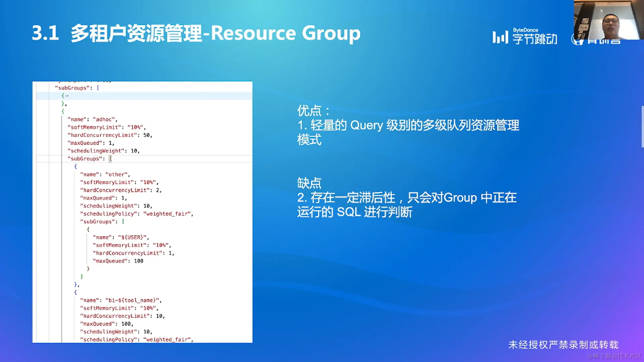This screenshot has width=644, height=362.
Task: Click the 字节跳动 brand text
Action: (535, 39)
